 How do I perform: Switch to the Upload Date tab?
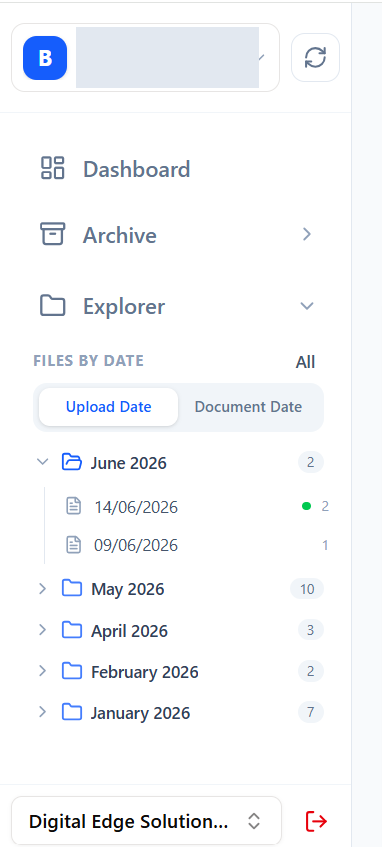[109, 407]
